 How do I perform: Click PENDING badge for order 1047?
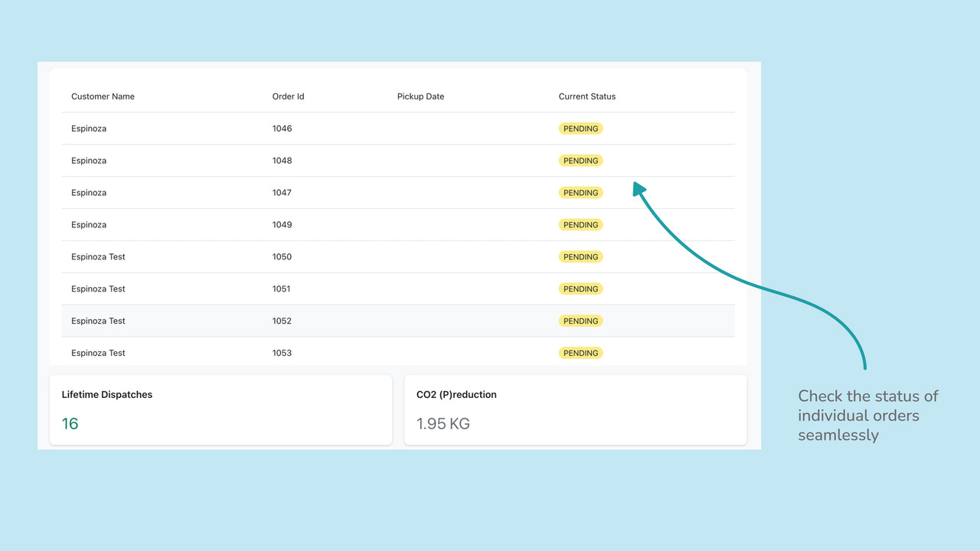click(580, 193)
